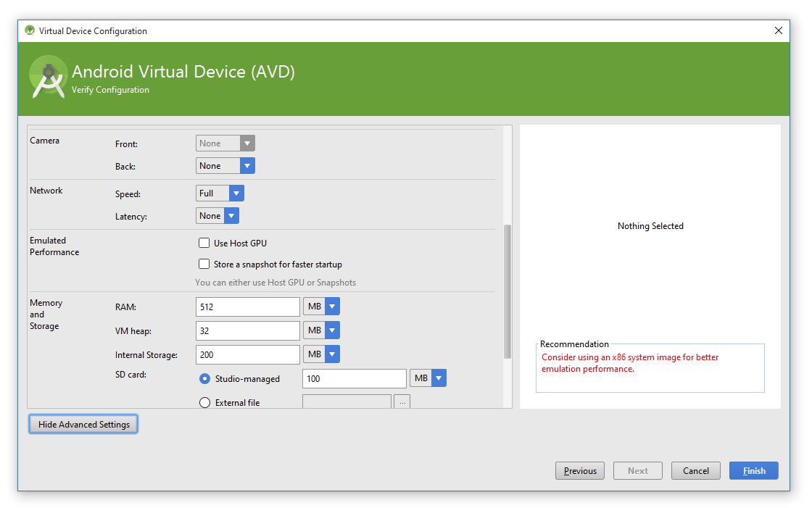
Task: Click the Verify Configuration subtitle
Action: [110, 90]
